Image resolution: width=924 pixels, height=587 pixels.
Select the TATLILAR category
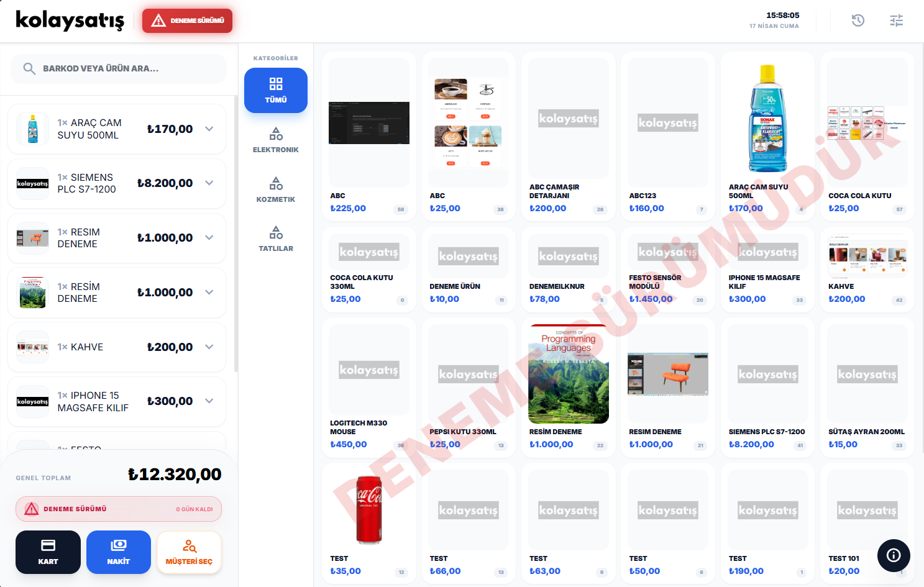[x=276, y=239]
